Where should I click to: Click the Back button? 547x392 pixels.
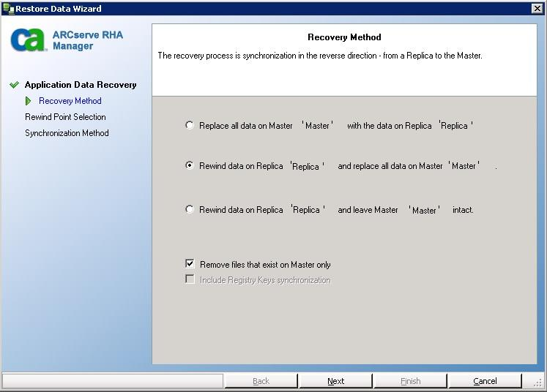[261, 381]
